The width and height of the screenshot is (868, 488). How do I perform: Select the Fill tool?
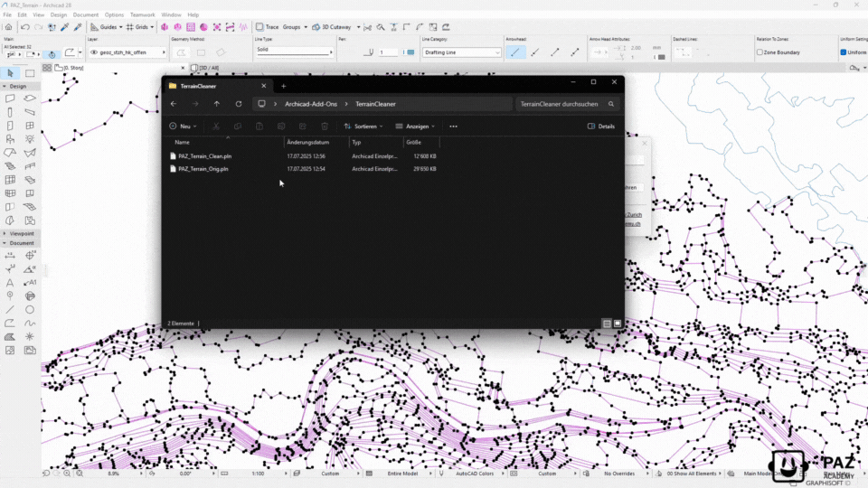pyautogui.click(x=10, y=337)
